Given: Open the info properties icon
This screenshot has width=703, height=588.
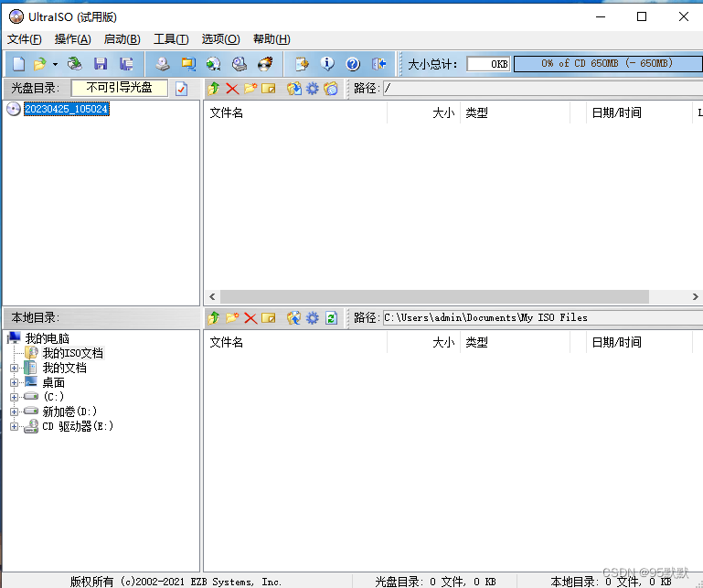Looking at the screenshot, I should tap(327, 64).
